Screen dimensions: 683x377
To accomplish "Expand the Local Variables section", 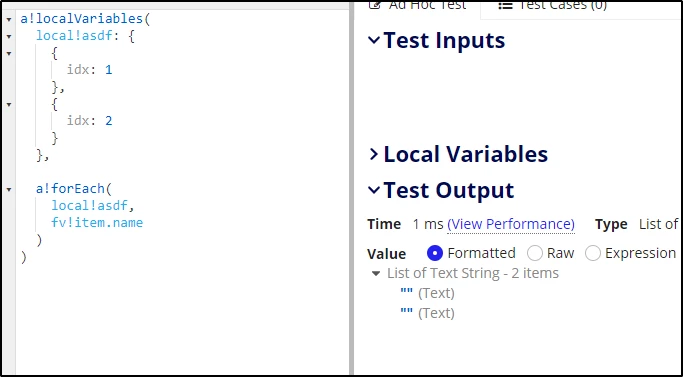I will (374, 154).
